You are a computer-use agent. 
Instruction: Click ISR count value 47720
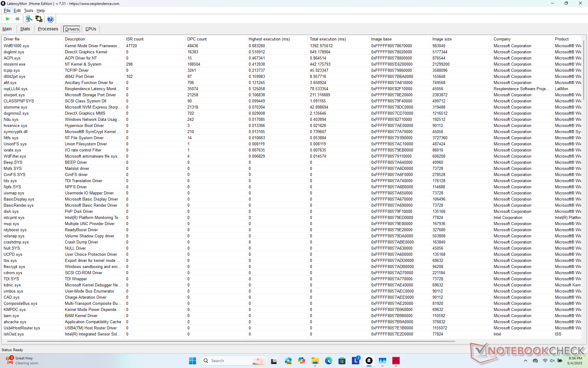[x=131, y=46]
